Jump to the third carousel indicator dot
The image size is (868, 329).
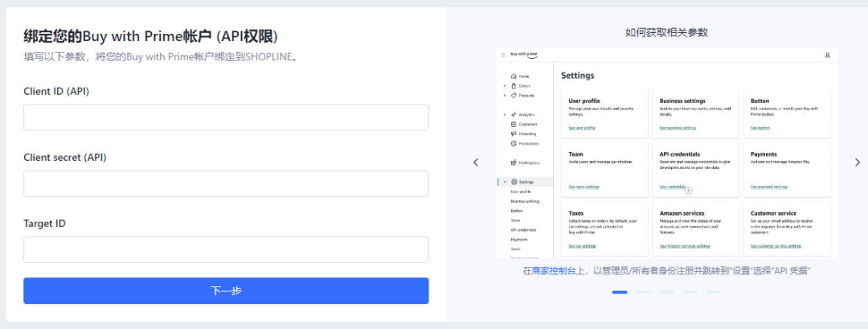(666, 292)
